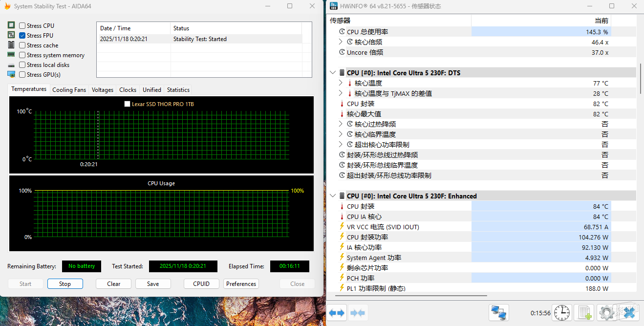This screenshot has width=644, height=326.
Task: Click the clock reset timer icon
Action: 562,313
